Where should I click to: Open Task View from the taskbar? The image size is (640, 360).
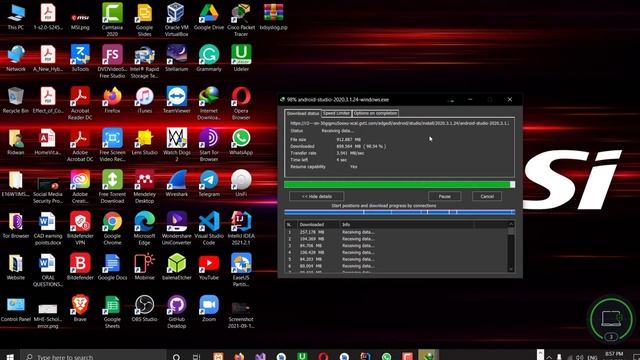tap(196, 356)
